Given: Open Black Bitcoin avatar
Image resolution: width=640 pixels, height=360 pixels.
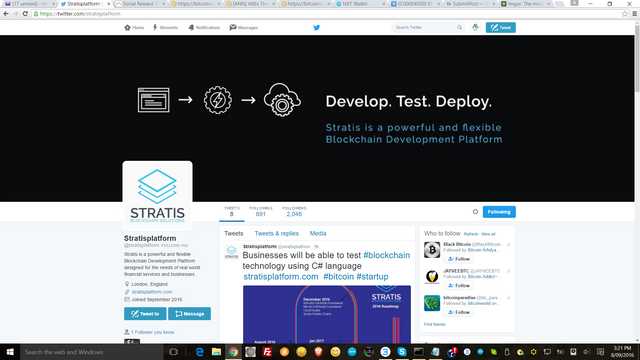Looking at the screenshot, I should (432, 250).
